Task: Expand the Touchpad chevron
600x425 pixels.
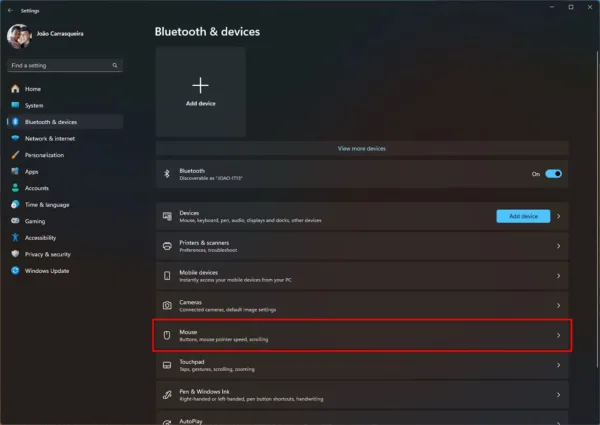Action: pyautogui.click(x=559, y=365)
